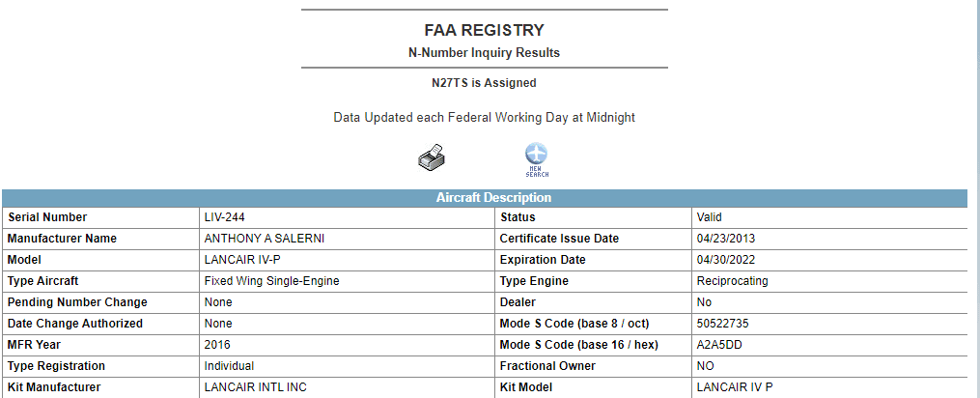Image resolution: width=980 pixels, height=398 pixels.
Task: Select the expiration date 04/30/2022
Action: [x=726, y=260]
